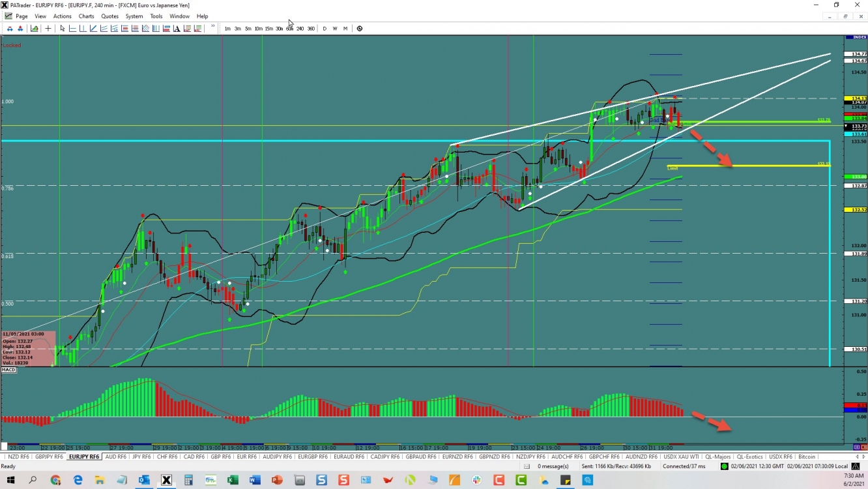Switch chart to Daily (D) timeframe
Viewport: 868px width, 489px height.
click(x=325, y=29)
